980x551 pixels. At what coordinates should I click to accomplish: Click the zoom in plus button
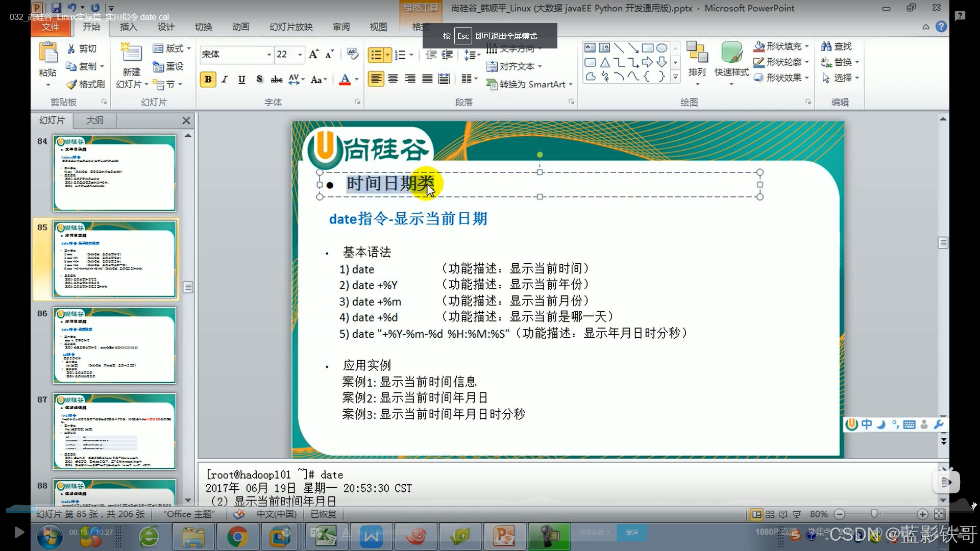pos(922,514)
